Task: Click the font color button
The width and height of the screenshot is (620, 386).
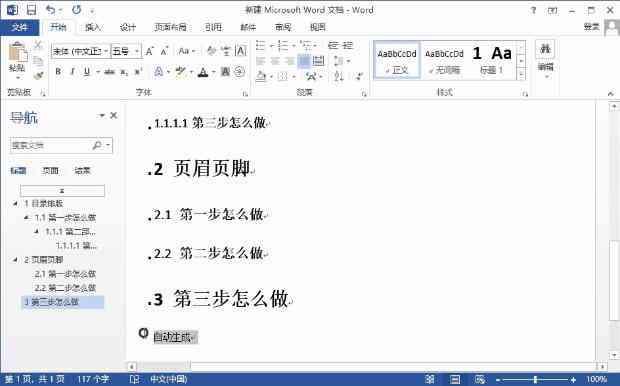Action: 203,72
